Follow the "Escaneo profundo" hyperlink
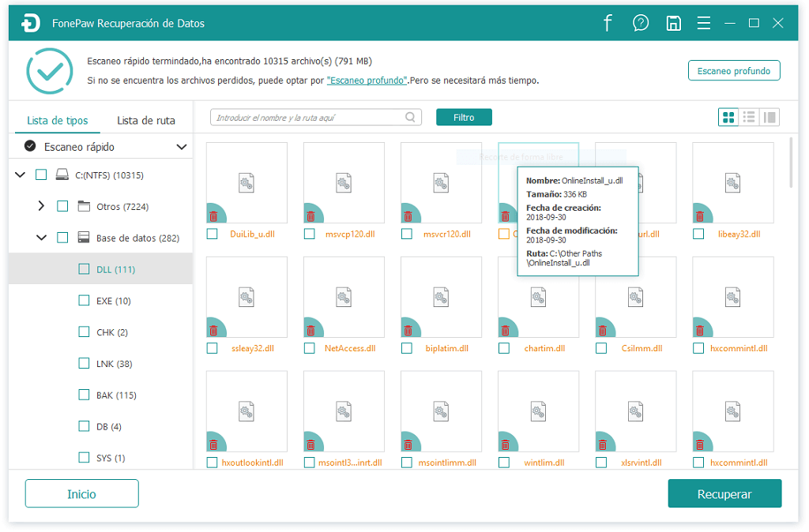Image resolution: width=809 pixels, height=532 pixels. (367, 81)
